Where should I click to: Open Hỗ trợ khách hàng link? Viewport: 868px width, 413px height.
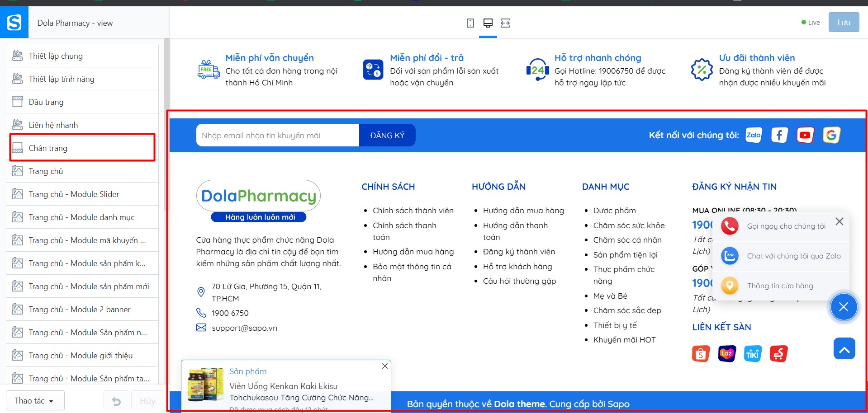(517, 267)
